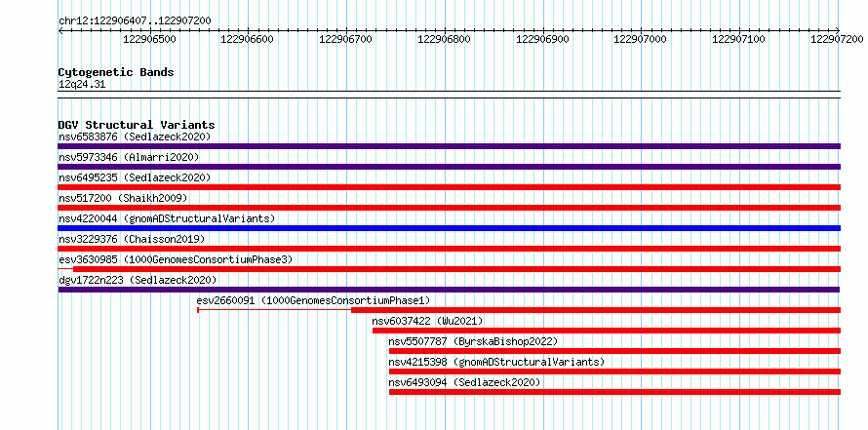Open variant nsv6493094 (Sedlazeck2020) label
The image size is (868, 430).
464,382
